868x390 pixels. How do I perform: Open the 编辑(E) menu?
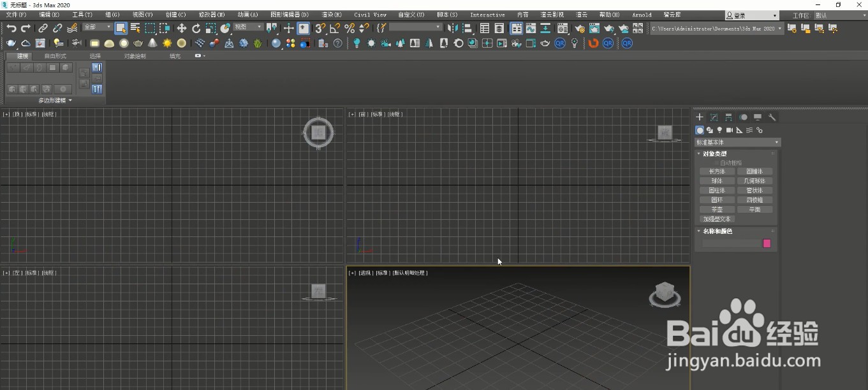pyautogui.click(x=49, y=15)
